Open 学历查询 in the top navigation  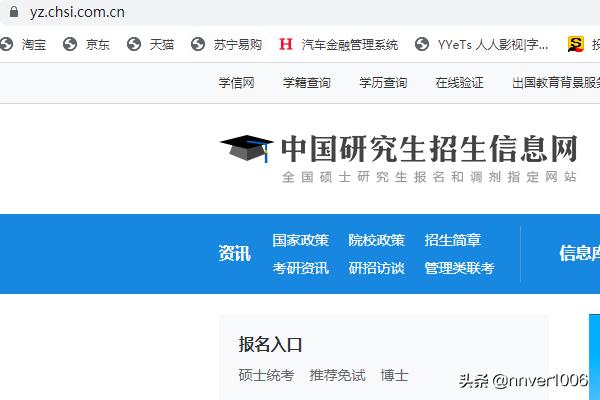383,83
